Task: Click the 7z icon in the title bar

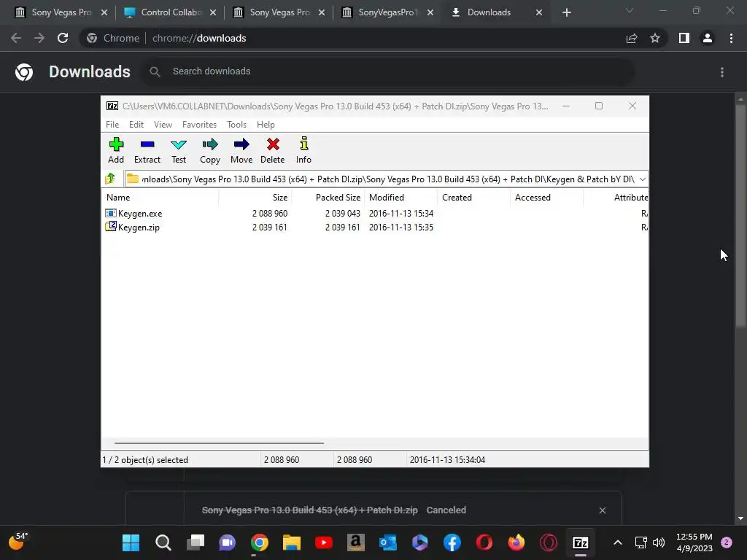Action: [112, 106]
